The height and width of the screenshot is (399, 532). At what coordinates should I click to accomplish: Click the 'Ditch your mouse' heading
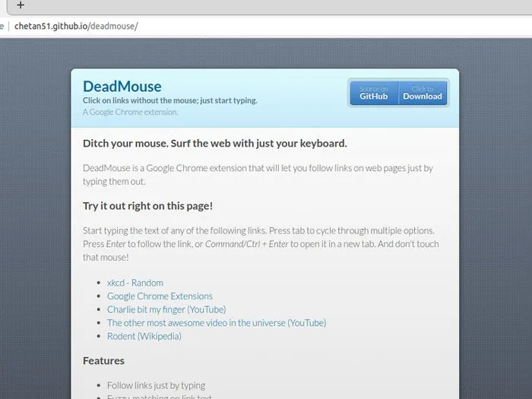click(214, 143)
